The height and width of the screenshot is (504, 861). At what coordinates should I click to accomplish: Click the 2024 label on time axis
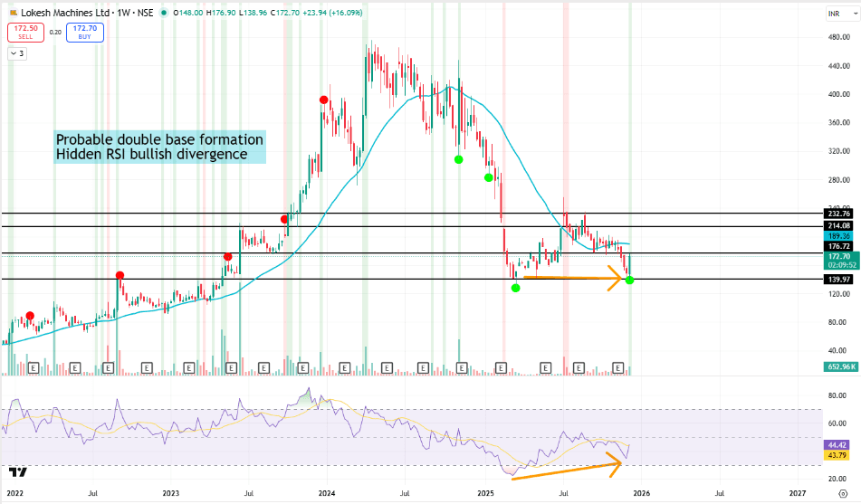327,493
